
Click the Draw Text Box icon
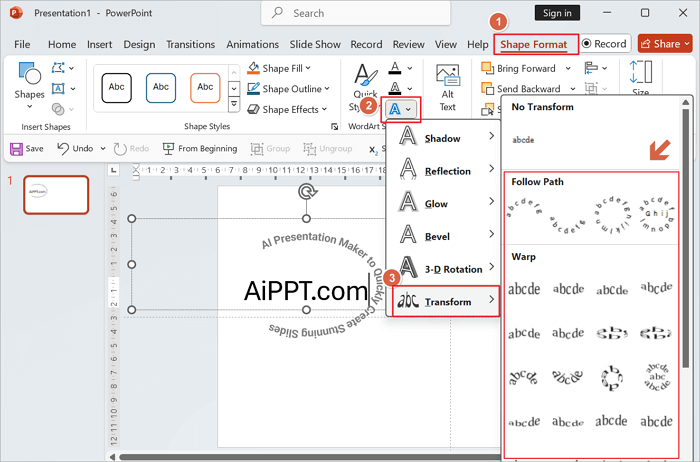click(x=58, y=88)
